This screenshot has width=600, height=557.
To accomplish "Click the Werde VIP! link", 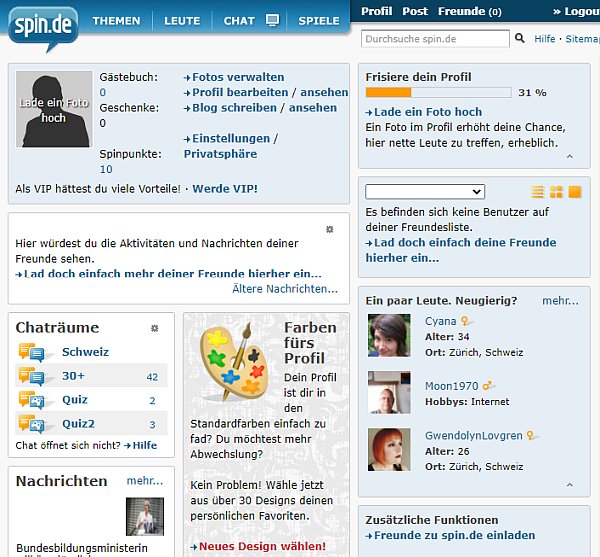I will [224, 188].
